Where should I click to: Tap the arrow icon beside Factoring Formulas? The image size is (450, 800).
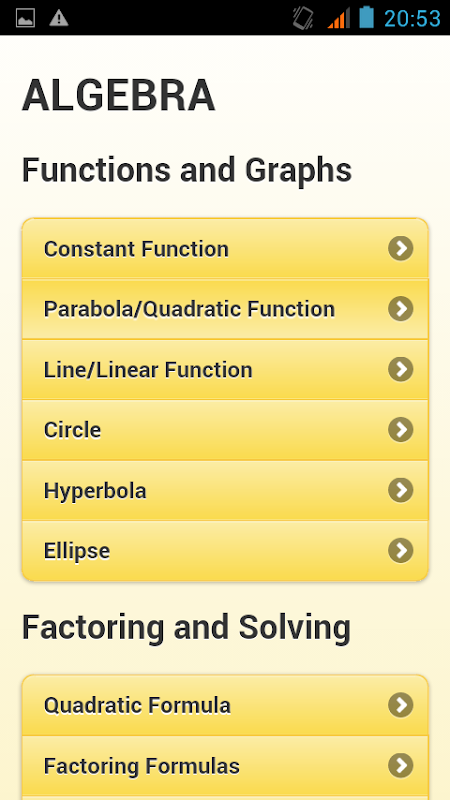(401, 766)
